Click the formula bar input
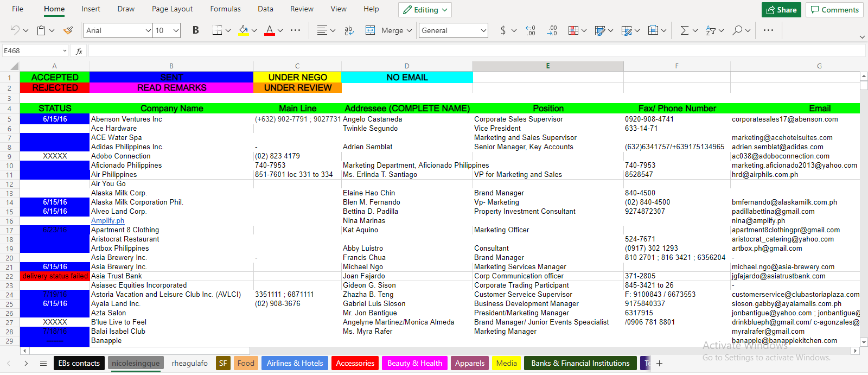868x375 pixels. point(476,51)
